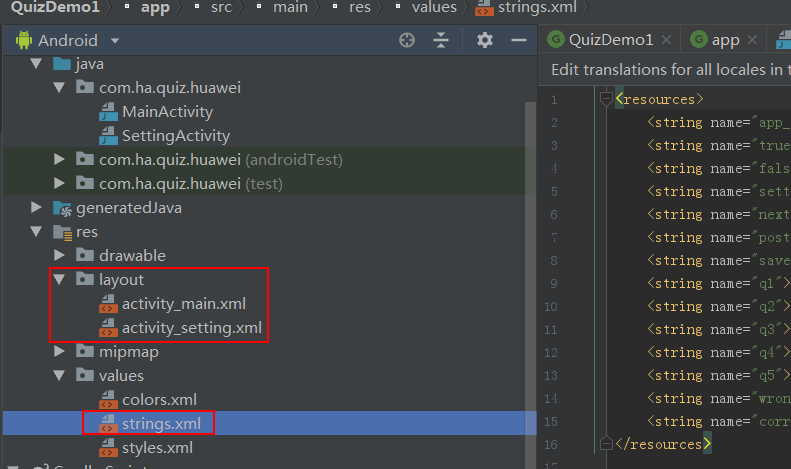The image size is (791, 469).
Task: Open the Android project view dropdown
Action: (115, 41)
